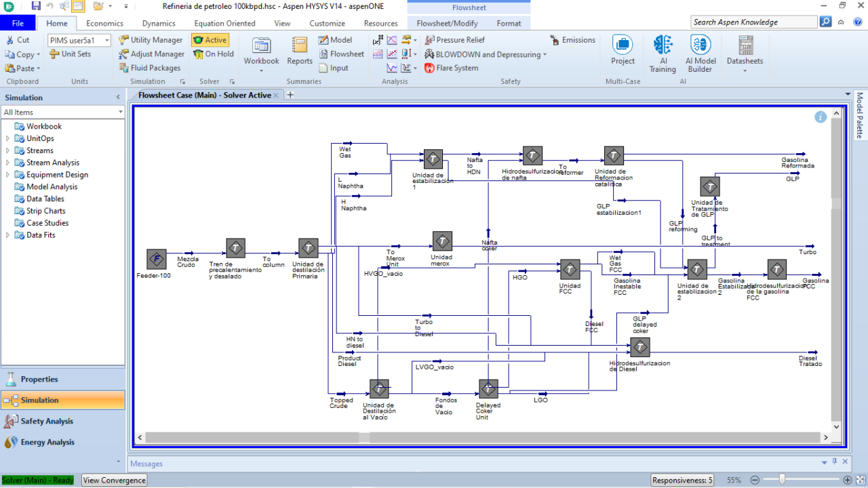Open the Input summary
868x488 pixels.
click(334, 68)
